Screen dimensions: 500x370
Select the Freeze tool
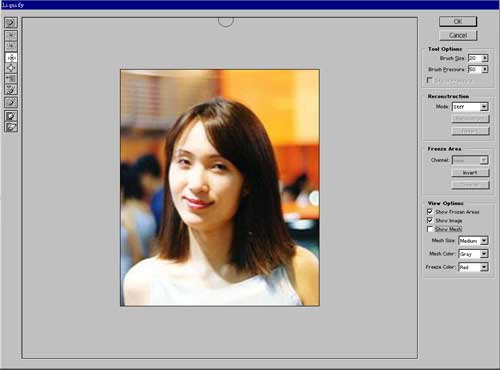click(11, 116)
